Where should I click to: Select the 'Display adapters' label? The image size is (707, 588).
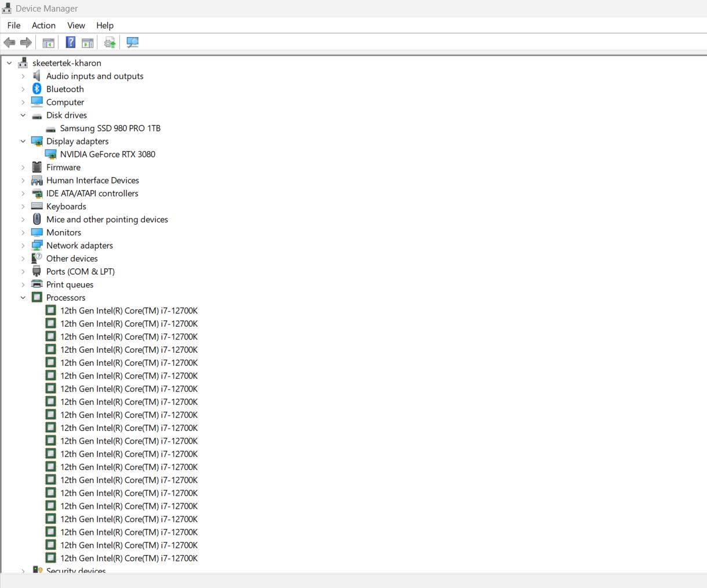point(78,141)
